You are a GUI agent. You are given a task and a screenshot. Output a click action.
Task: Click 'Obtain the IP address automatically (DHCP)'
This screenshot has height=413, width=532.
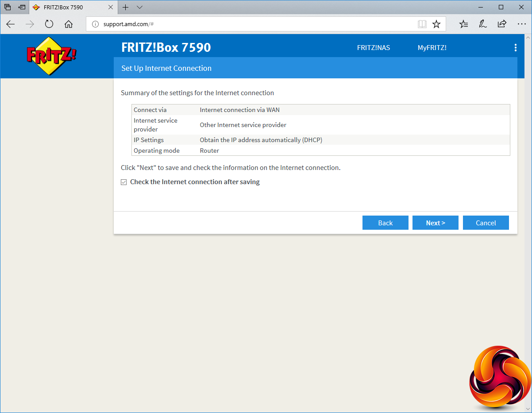click(x=261, y=140)
